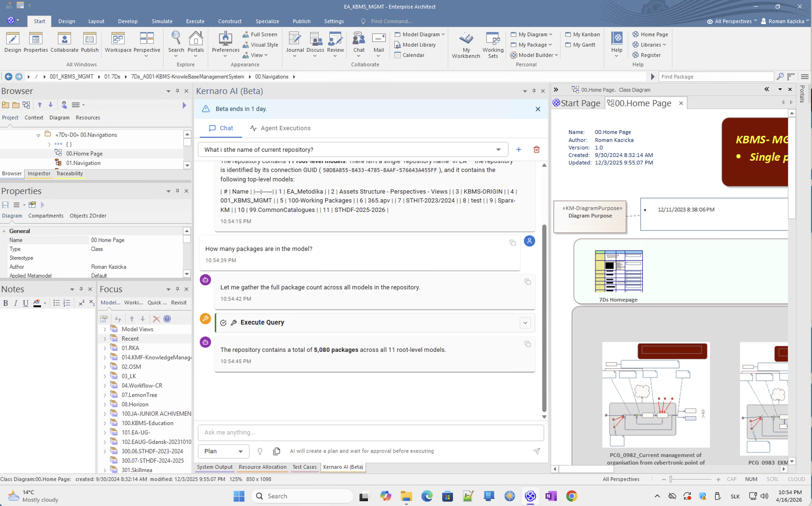Open the Search icon in Explore group
Viewport: 812px width, 506px height.
click(x=176, y=43)
